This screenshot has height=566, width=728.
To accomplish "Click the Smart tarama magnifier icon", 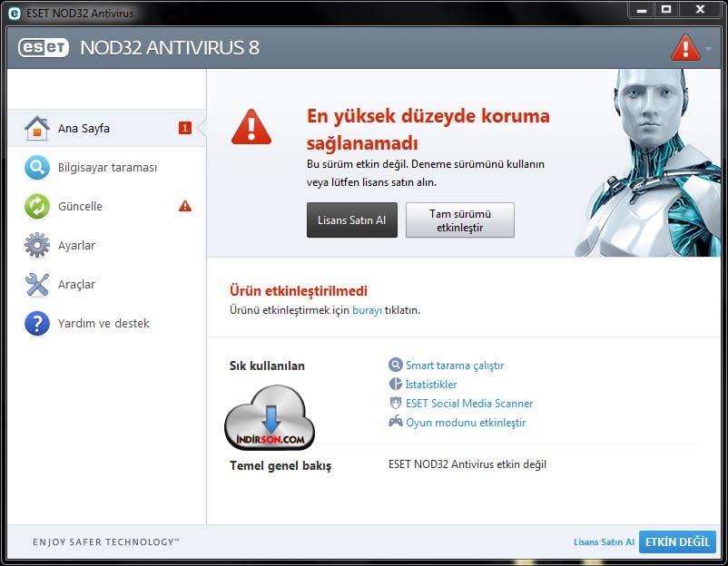I will click(x=395, y=365).
